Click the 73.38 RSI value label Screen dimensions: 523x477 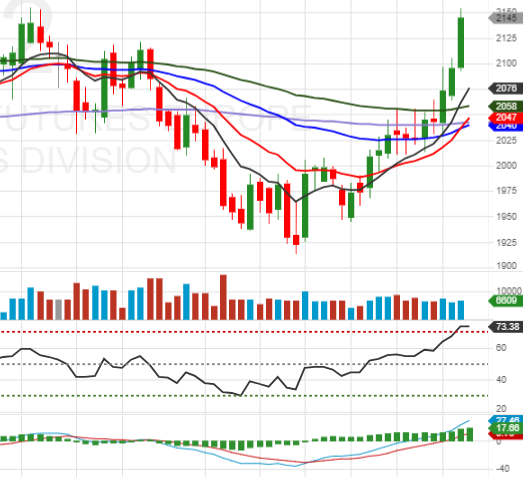pos(506,327)
